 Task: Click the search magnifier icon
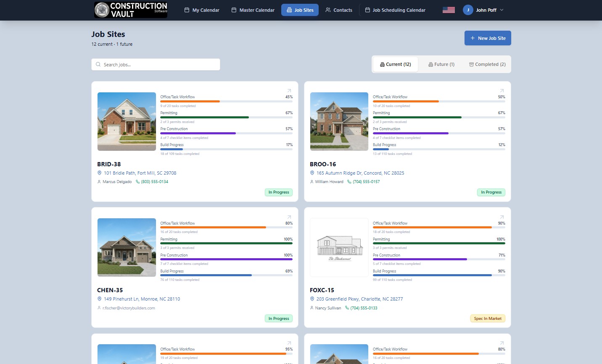point(98,65)
